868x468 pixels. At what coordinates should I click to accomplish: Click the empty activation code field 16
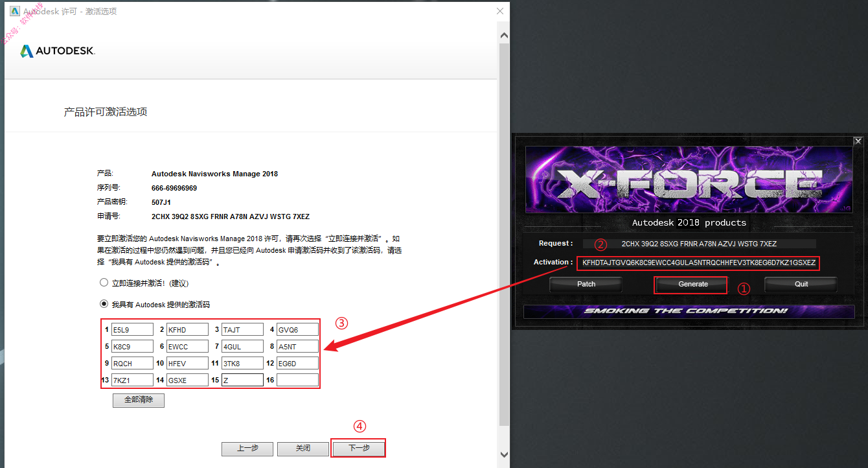coord(297,380)
